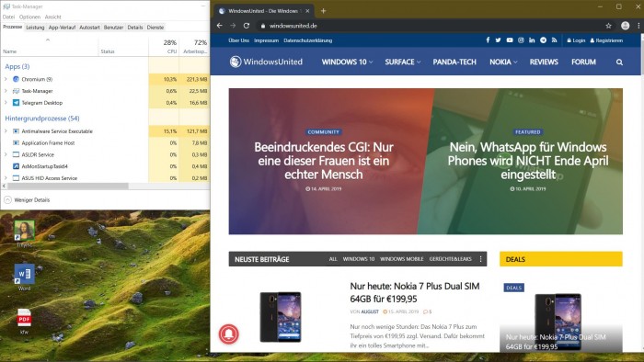Expand the ASUS HID Access Service row
The height and width of the screenshot is (362, 644).
pos(6,178)
